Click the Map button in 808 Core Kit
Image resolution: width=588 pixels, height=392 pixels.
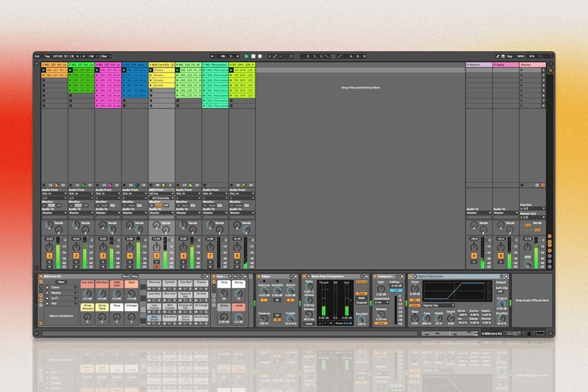(135, 276)
